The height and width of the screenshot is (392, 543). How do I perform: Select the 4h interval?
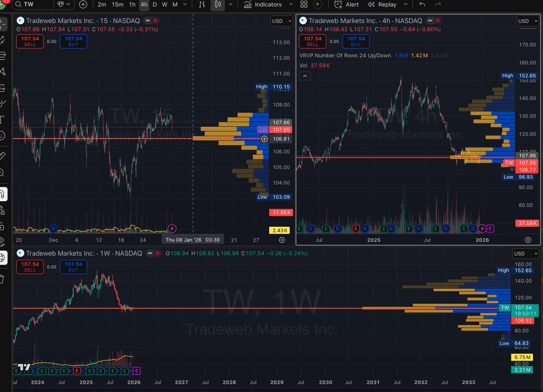144,5
